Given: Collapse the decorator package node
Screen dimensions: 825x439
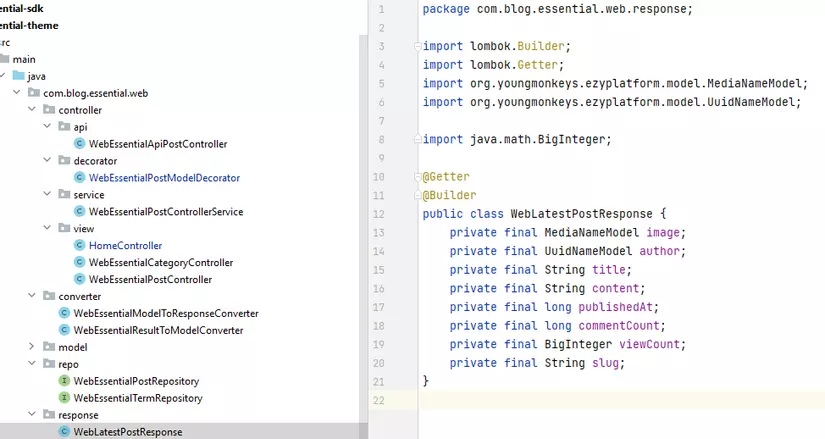Looking at the screenshot, I should tap(47, 159).
